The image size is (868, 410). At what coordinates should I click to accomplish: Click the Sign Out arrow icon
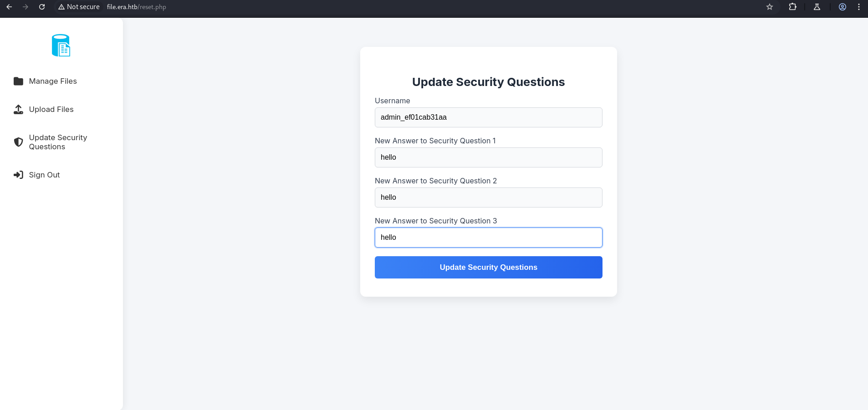pos(18,175)
